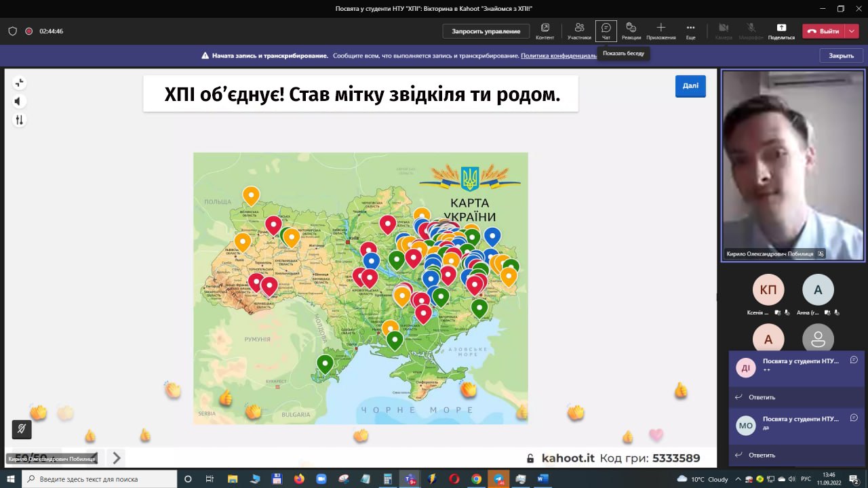The width and height of the screenshot is (868, 488).
Task: Expand the dropdown arrow next to Выйти
Action: pyautogui.click(x=852, y=31)
